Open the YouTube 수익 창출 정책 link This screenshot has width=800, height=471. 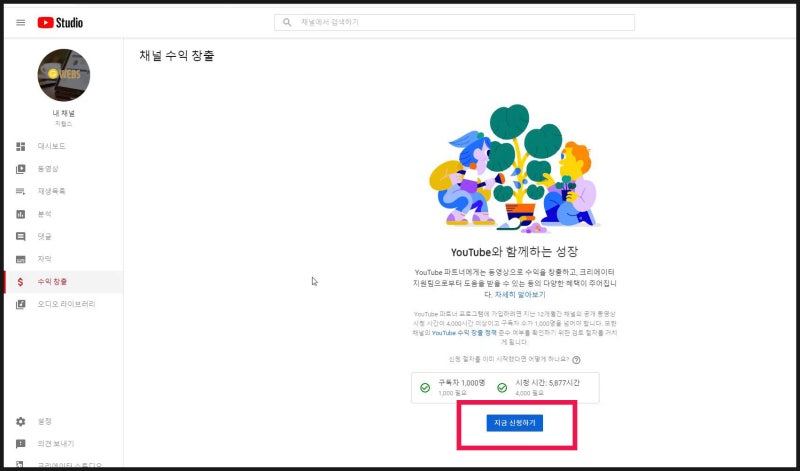coord(464,333)
